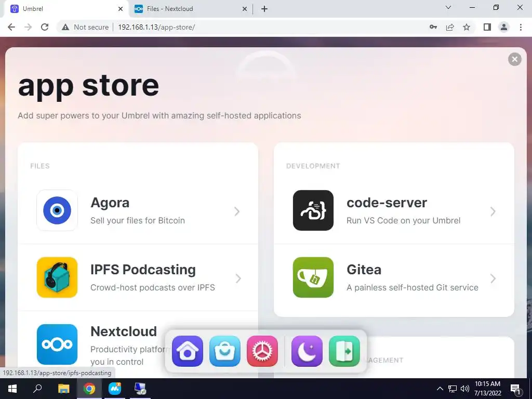Go forward in browser history
Image resolution: width=532 pixels, height=399 pixels.
[28, 27]
